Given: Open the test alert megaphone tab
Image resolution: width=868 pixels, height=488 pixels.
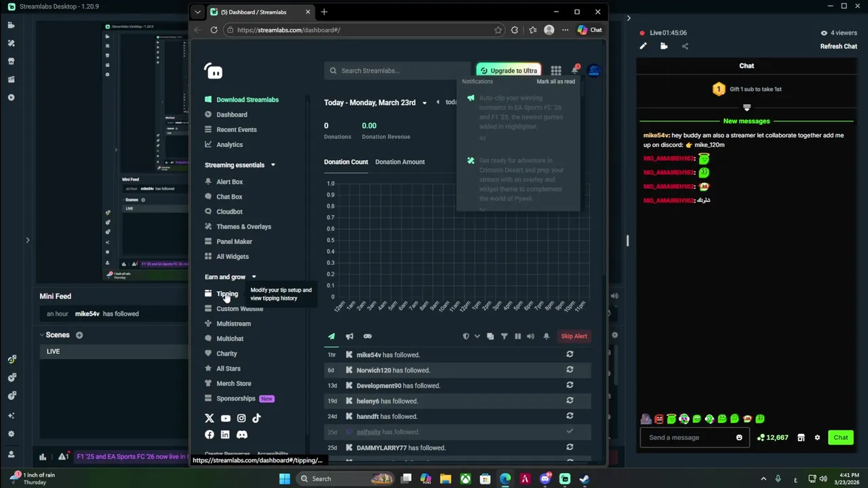Looking at the screenshot, I should [x=349, y=336].
